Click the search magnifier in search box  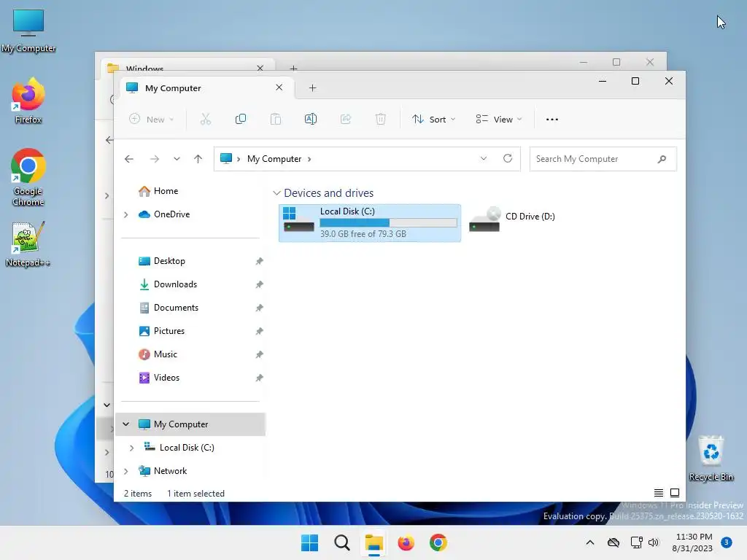click(x=662, y=159)
